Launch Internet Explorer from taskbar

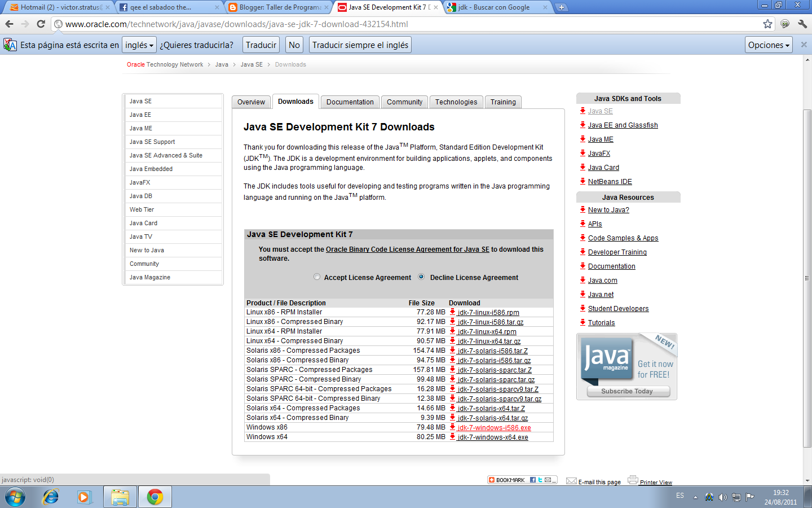(51, 497)
